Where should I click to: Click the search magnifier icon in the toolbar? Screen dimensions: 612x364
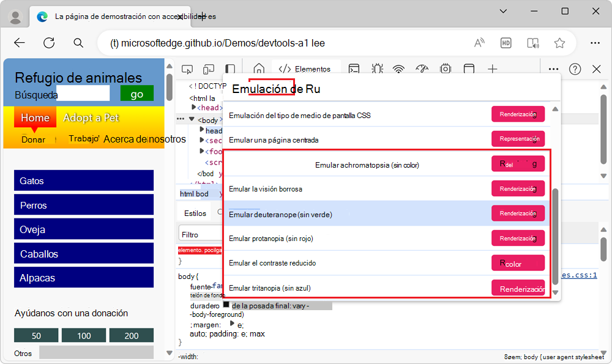(78, 43)
